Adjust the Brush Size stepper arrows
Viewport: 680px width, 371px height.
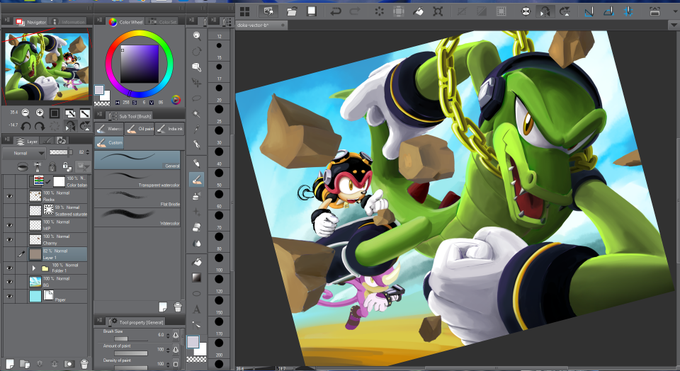pos(168,335)
